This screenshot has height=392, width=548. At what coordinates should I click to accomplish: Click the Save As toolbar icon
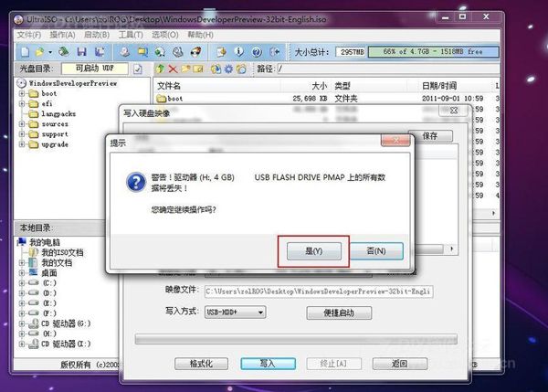[100, 52]
